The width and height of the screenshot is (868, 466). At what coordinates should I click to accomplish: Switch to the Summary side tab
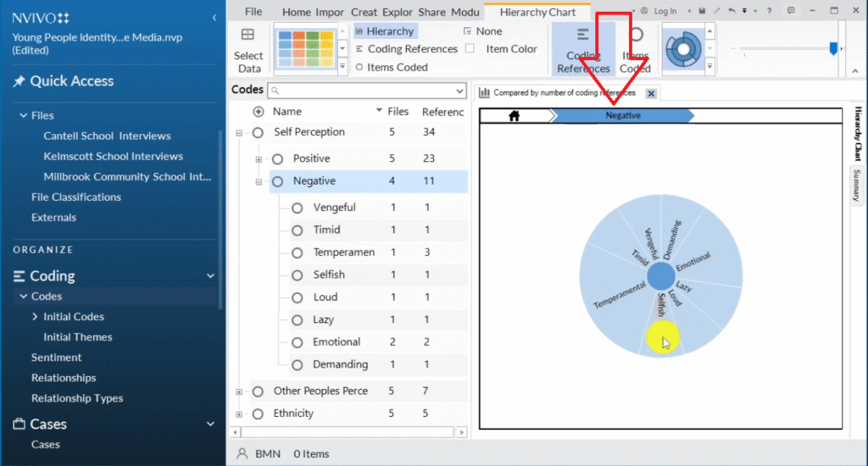pyautogui.click(x=856, y=184)
